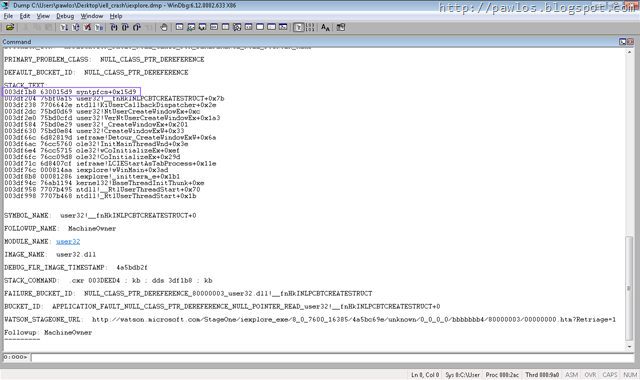This screenshot has width=640, height=380.
Task: Click the scrollbar down arrow in Command pane
Action: pyautogui.click(x=629, y=347)
